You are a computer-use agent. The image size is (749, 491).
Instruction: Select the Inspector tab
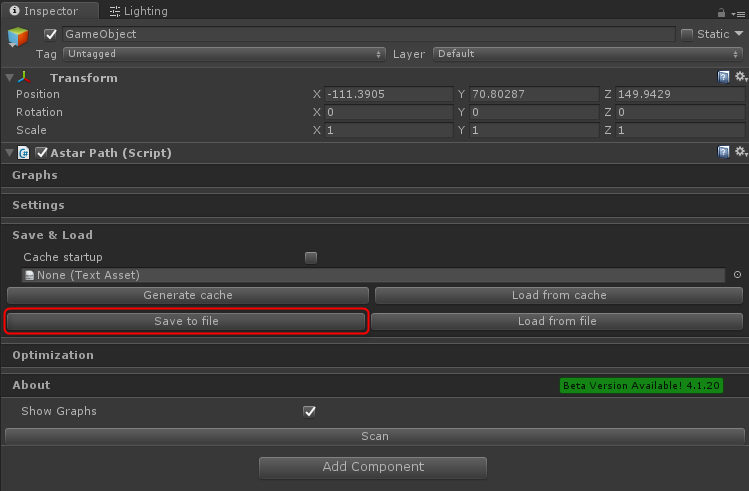49,11
